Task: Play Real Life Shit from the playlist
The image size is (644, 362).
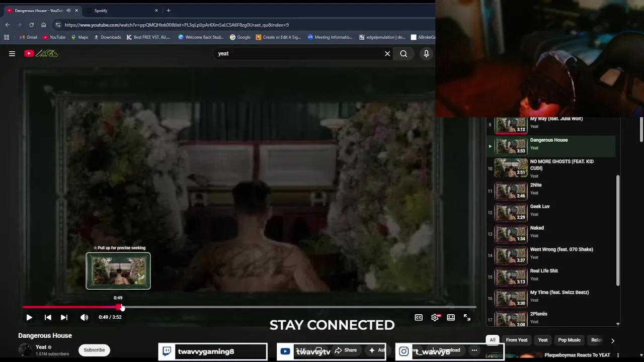Action: pos(551,277)
